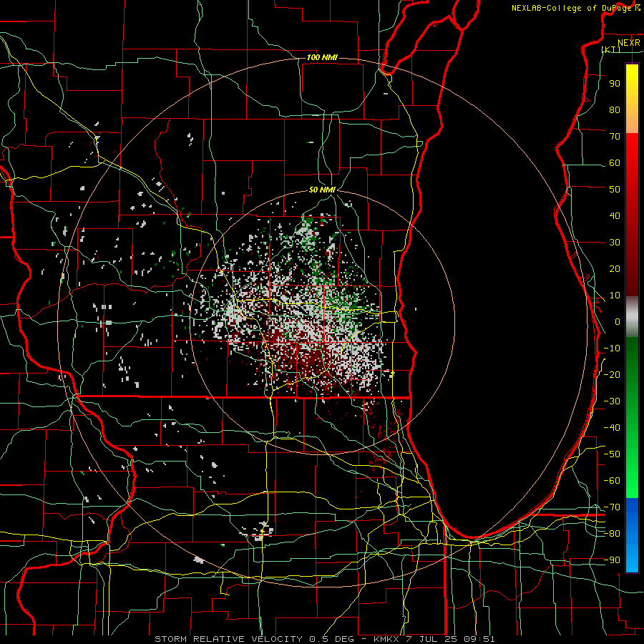Click the -20 value on velocity scale
Viewport: 644px width, 644px height.
[x=612, y=374]
